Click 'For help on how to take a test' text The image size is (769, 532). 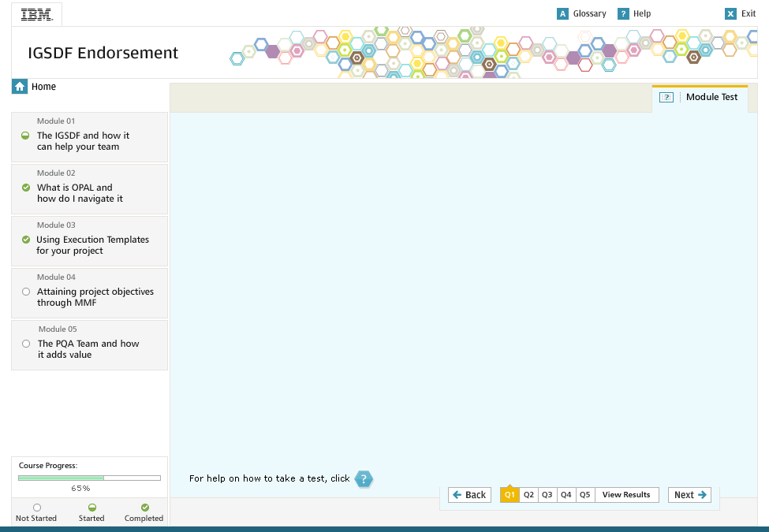[269, 478]
